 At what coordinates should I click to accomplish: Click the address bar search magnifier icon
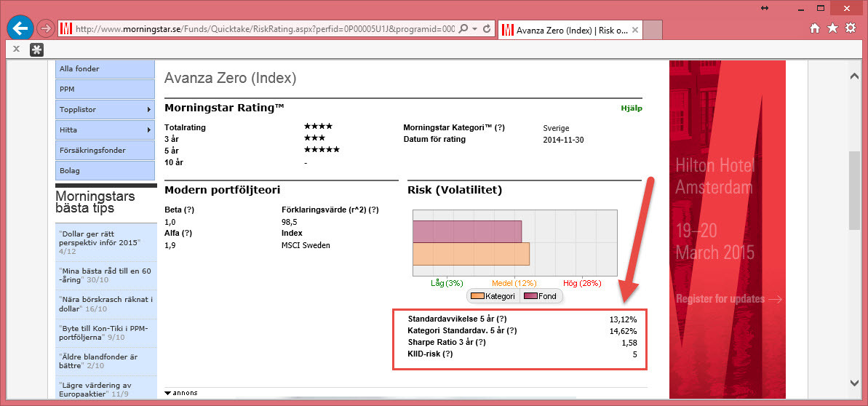point(463,29)
